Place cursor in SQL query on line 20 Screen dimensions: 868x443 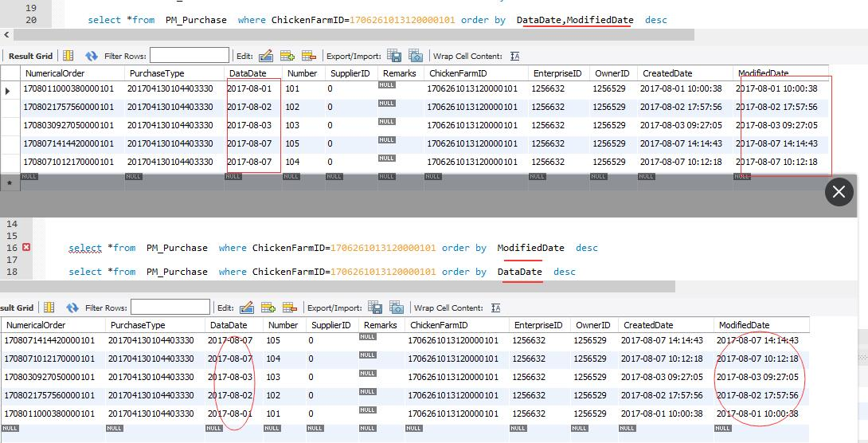coord(377,20)
